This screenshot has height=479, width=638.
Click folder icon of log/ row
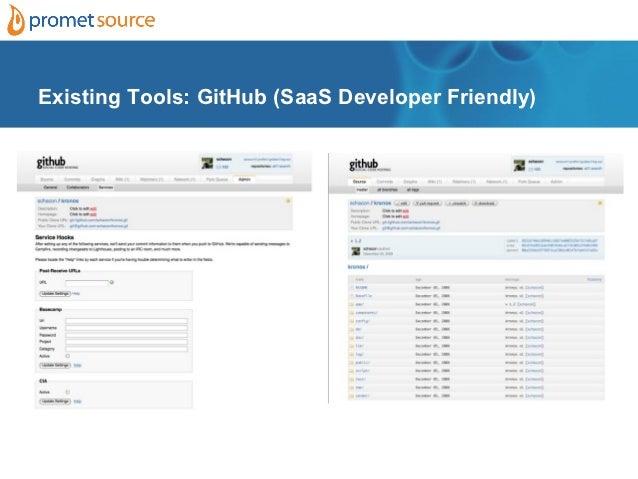(x=351, y=354)
